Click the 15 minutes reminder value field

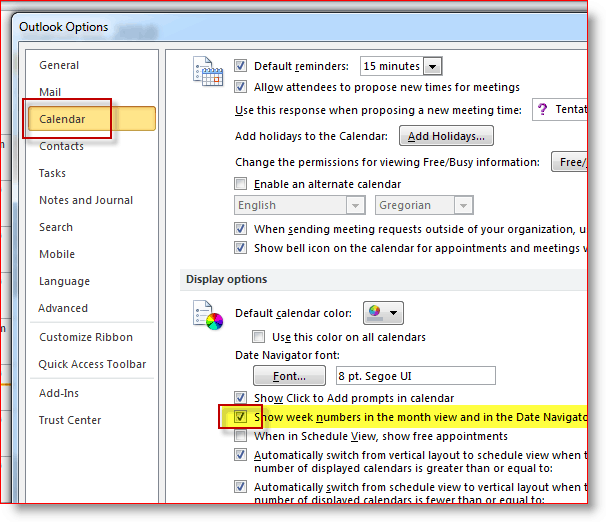pos(392,66)
